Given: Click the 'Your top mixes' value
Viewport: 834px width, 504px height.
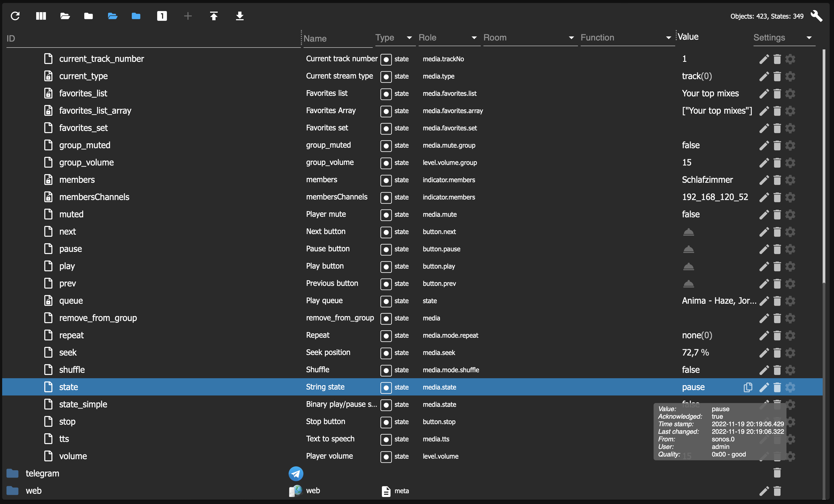Looking at the screenshot, I should (x=710, y=93).
